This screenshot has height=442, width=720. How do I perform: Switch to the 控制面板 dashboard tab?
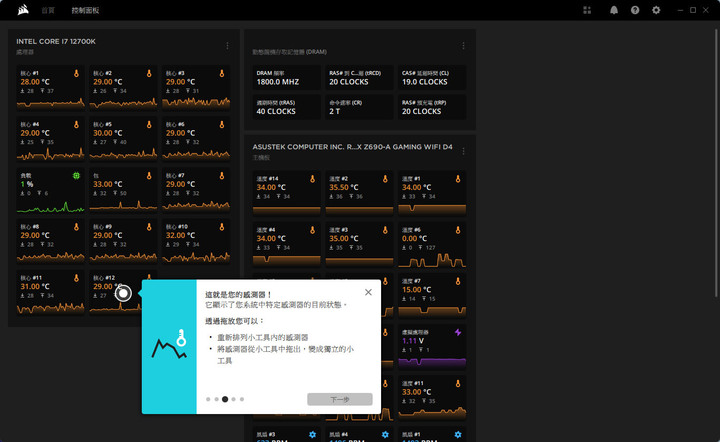[x=85, y=10]
